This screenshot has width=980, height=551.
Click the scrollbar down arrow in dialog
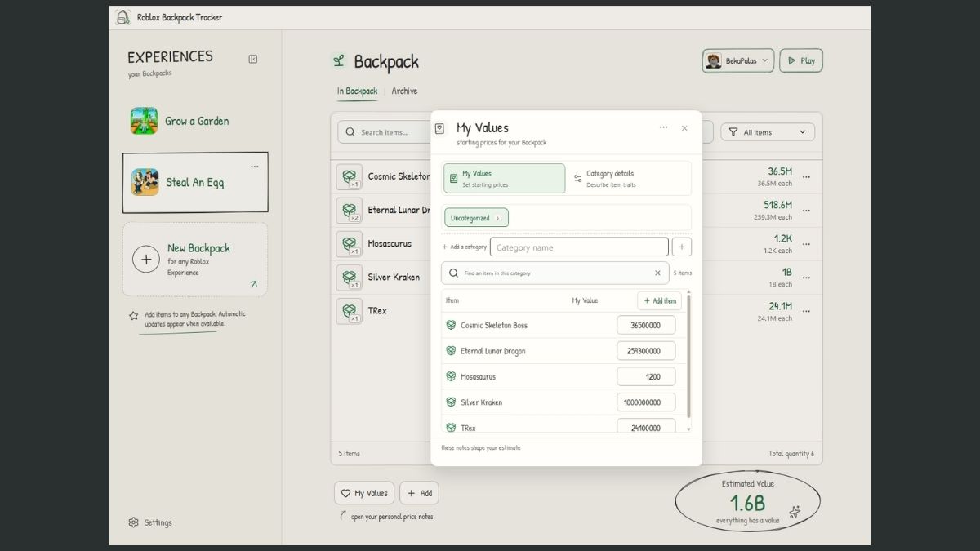click(688, 429)
